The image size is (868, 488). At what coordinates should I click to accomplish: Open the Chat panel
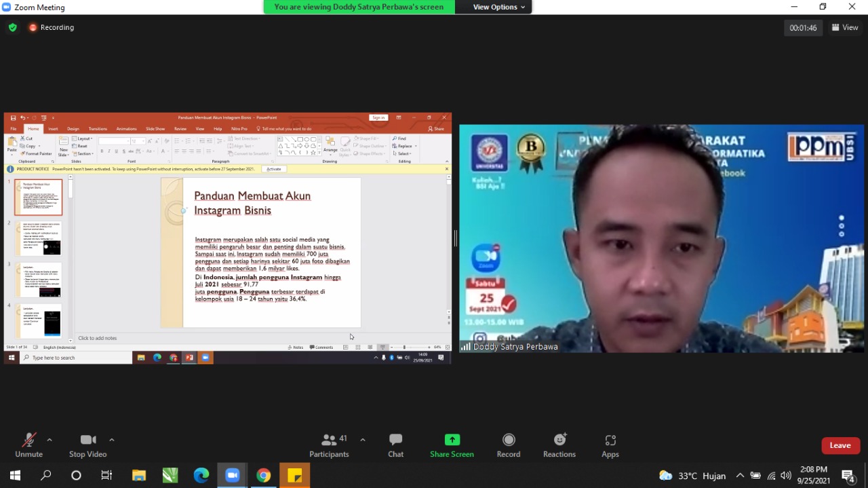coord(396,445)
